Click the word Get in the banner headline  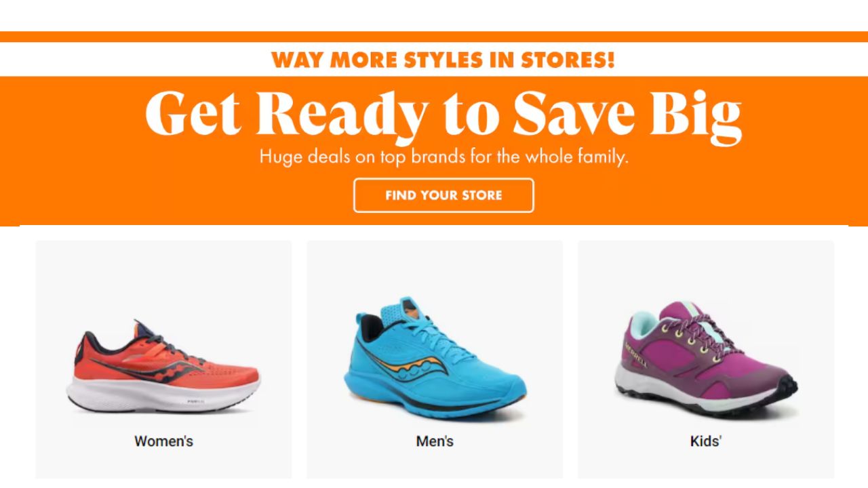point(193,114)
